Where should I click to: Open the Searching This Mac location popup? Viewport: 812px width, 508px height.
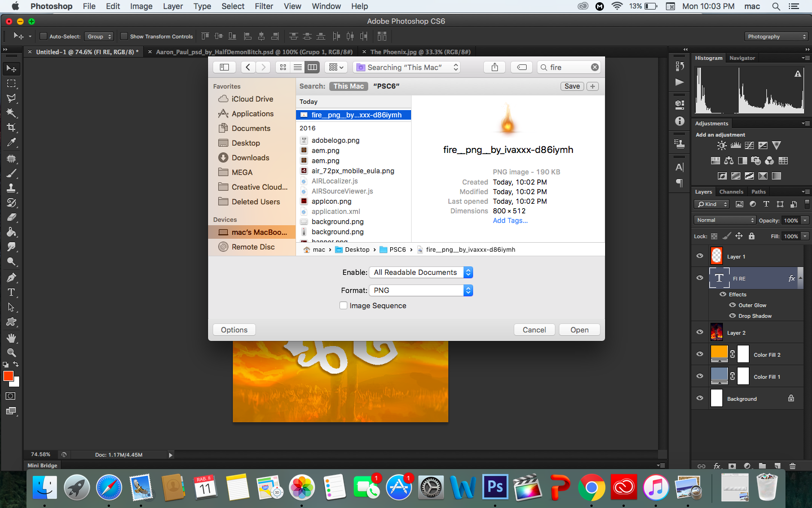pyautogui.click(x=407, y=67)
